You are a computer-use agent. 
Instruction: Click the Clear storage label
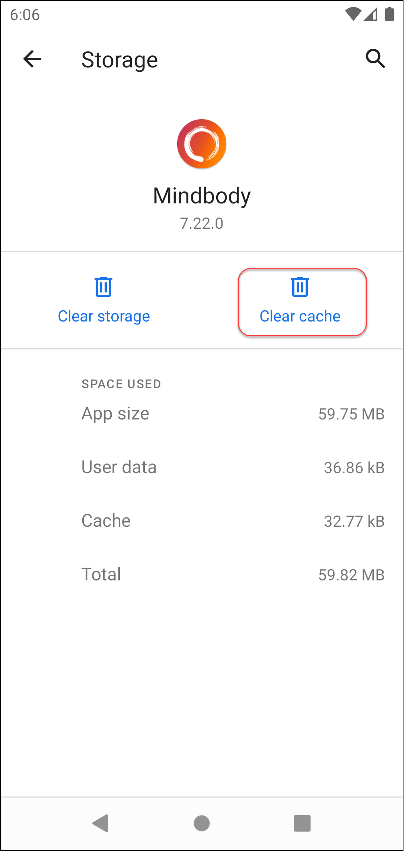104,316
